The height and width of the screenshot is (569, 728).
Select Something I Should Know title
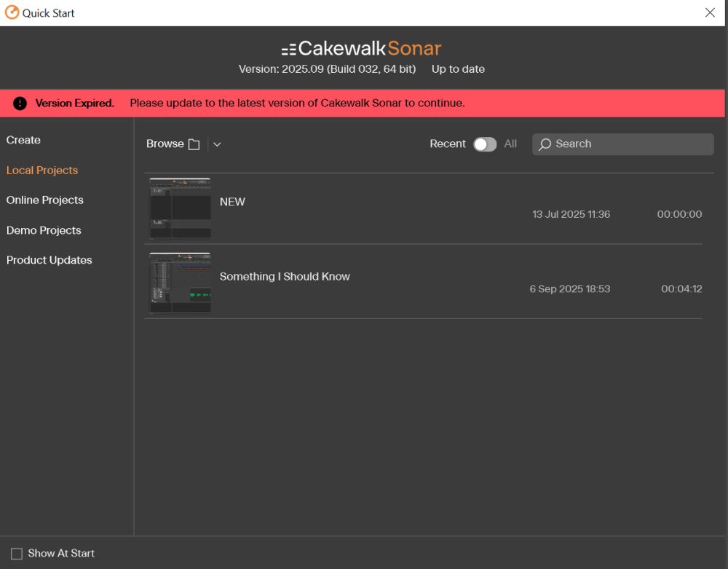coord(285,276)
